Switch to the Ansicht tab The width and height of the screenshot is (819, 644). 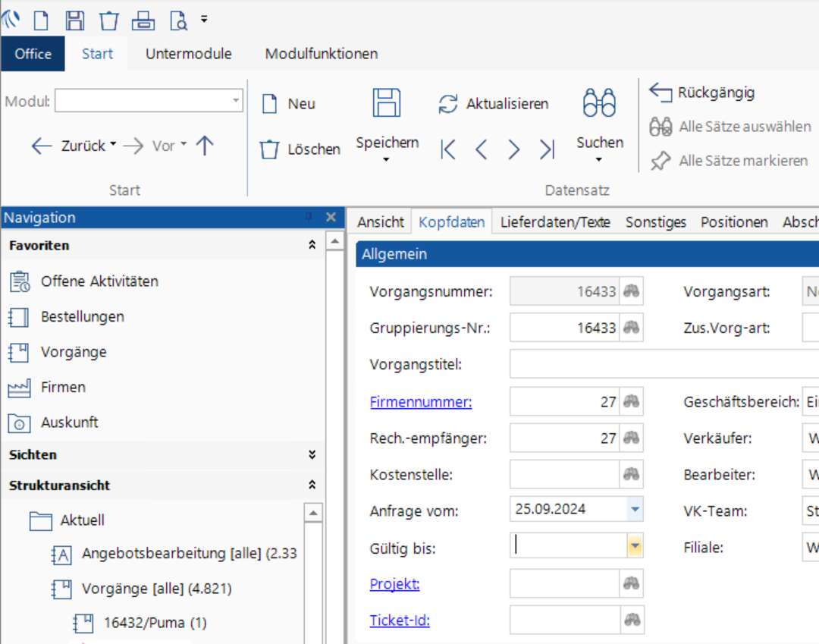[x=380, y=222]
